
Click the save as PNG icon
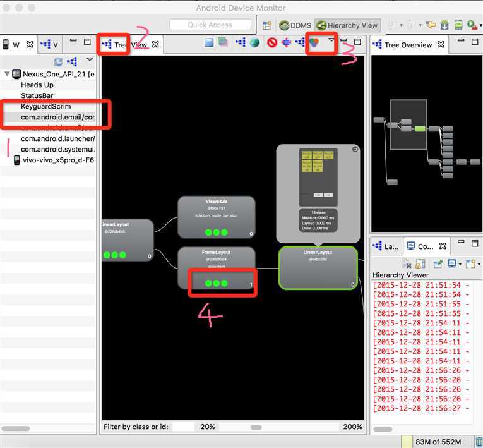coord(209,42)
